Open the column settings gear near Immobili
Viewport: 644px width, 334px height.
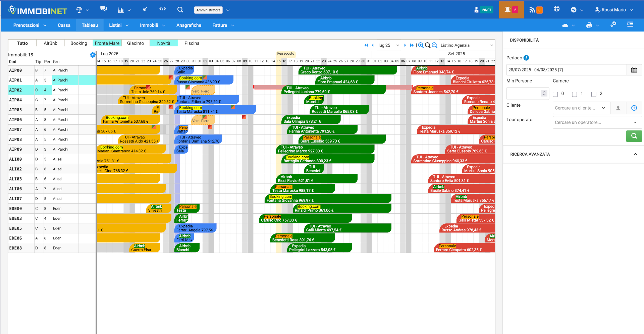tap(93, 55)
